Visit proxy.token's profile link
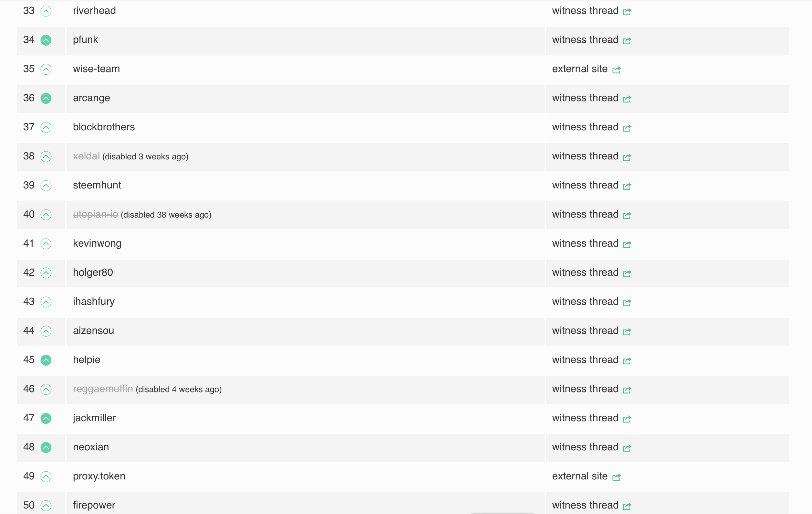812x514 pixels. pos(99,476)
